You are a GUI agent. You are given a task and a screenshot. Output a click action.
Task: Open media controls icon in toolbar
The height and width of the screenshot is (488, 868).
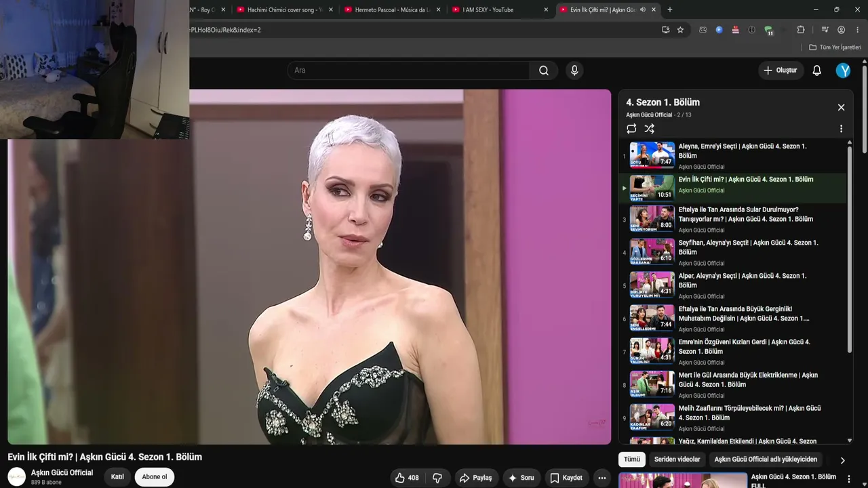point(825,30)
